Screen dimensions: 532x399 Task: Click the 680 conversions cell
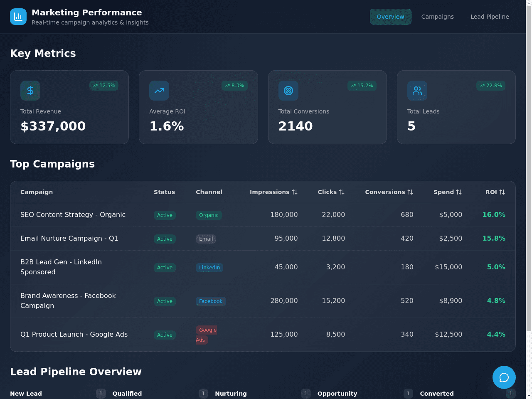click(407, 215)
